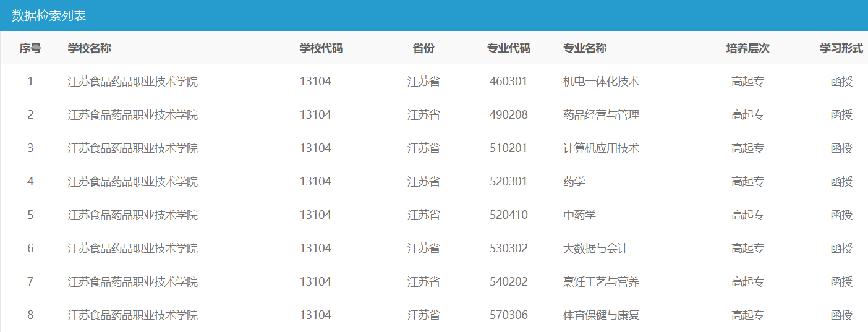
Task: Select major code 460301 in row 1
Action: coord(508,81)
